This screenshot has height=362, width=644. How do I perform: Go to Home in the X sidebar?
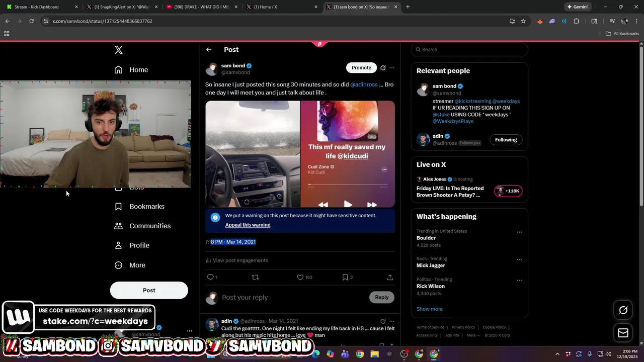pyautogui.click(x=131, y=70)
